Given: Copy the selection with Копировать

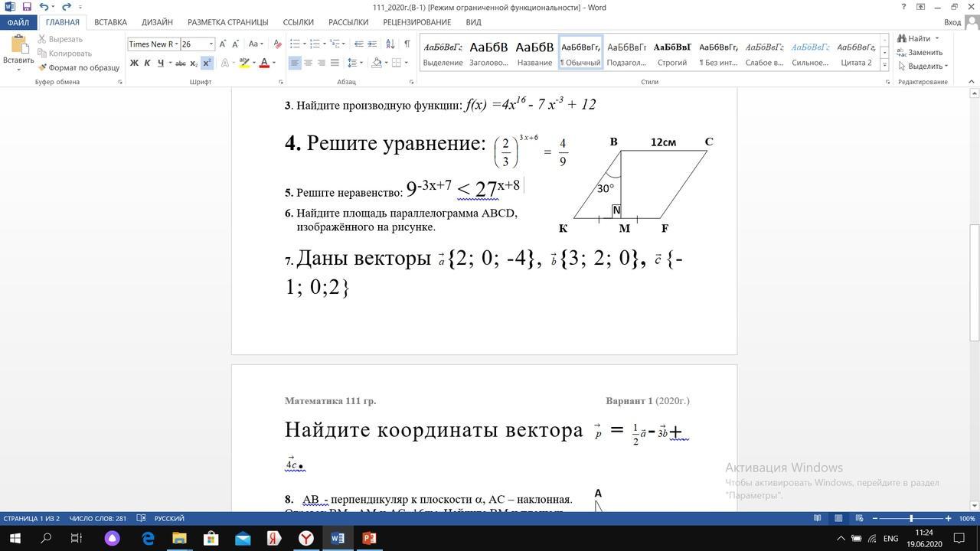Looking at the screenshot, I should pyautogui.click(x=64, y=54).
